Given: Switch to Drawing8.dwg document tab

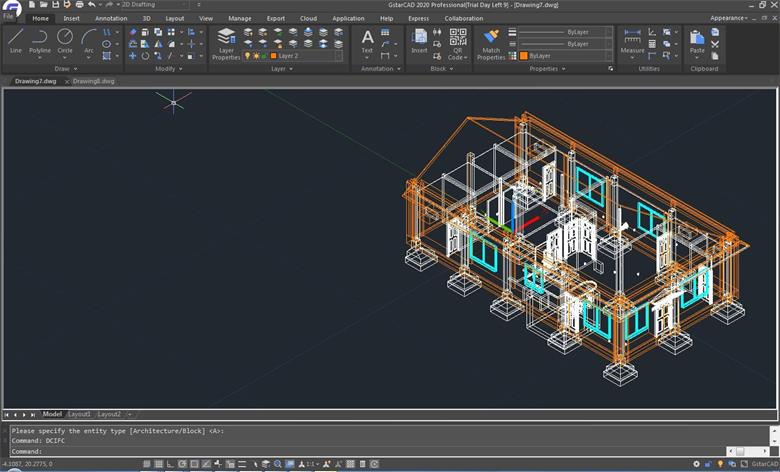Looking at the screenshot, I should (x=94, y=81).
